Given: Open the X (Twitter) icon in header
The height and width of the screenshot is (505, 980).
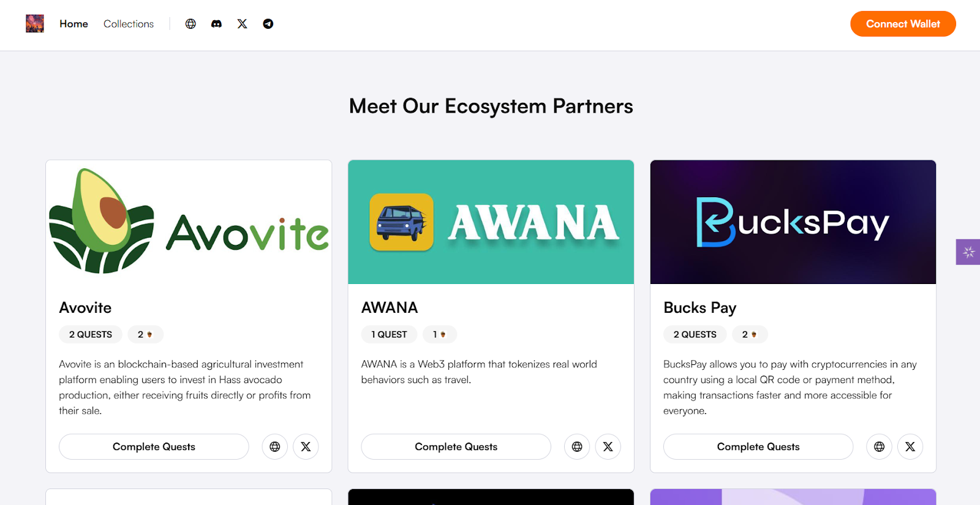Looking at the screenshot, I should point(243,24).
